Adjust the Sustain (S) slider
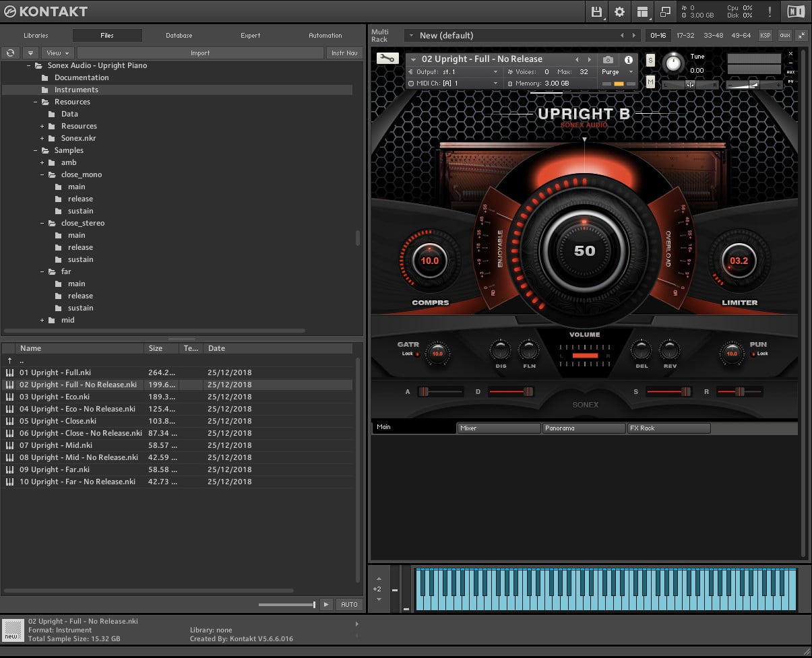This screenshot has width=812, height=658. 668,391
